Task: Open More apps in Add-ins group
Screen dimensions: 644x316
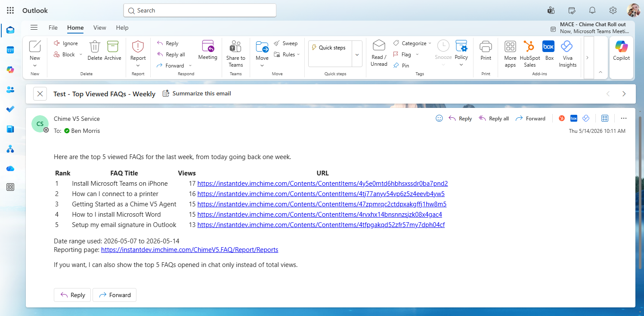Action: point(510,54)
